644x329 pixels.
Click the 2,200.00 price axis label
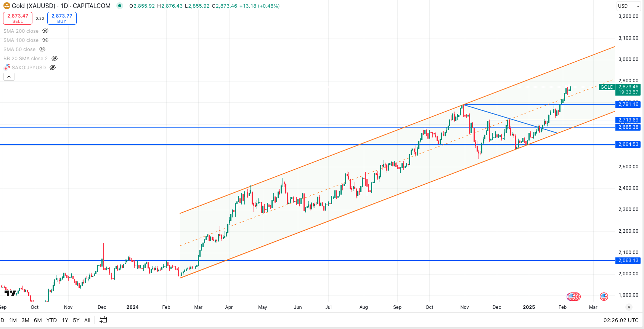coord(628,231)
